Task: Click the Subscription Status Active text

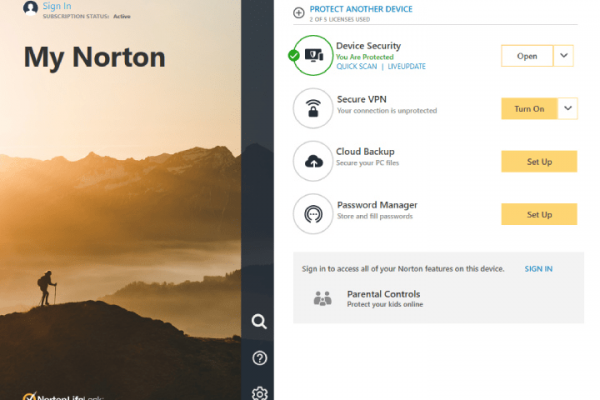Action: tap(86, 16)
